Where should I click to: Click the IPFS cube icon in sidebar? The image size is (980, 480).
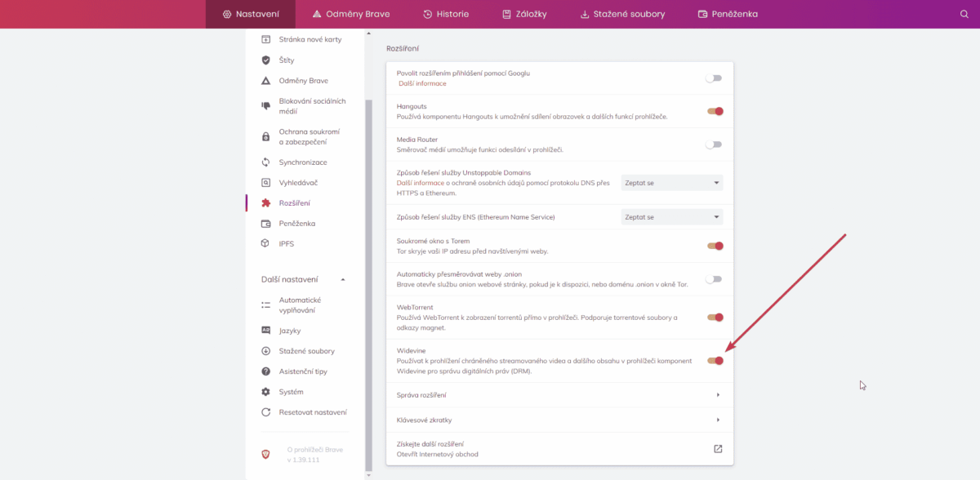click(x=265, y=243)
